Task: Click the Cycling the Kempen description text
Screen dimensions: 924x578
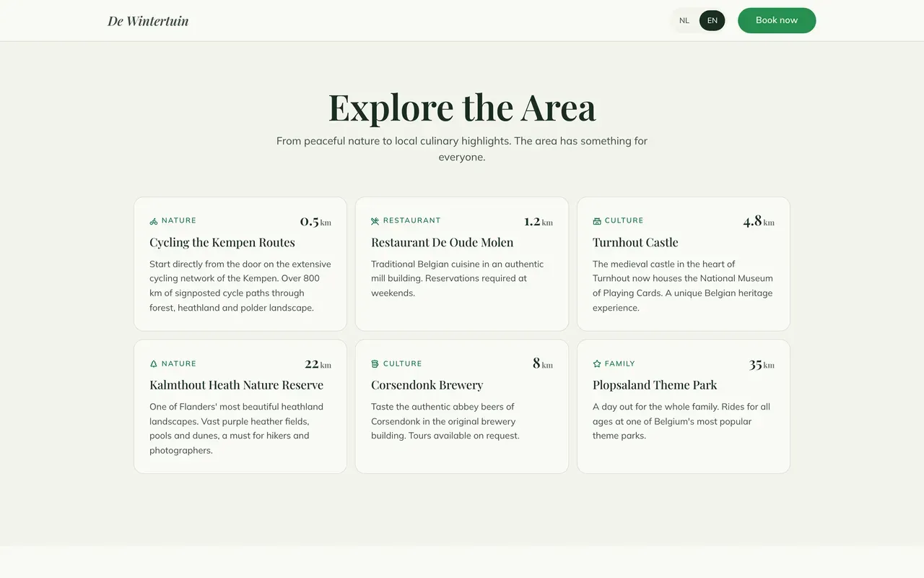Action: (x=240, y=286)
